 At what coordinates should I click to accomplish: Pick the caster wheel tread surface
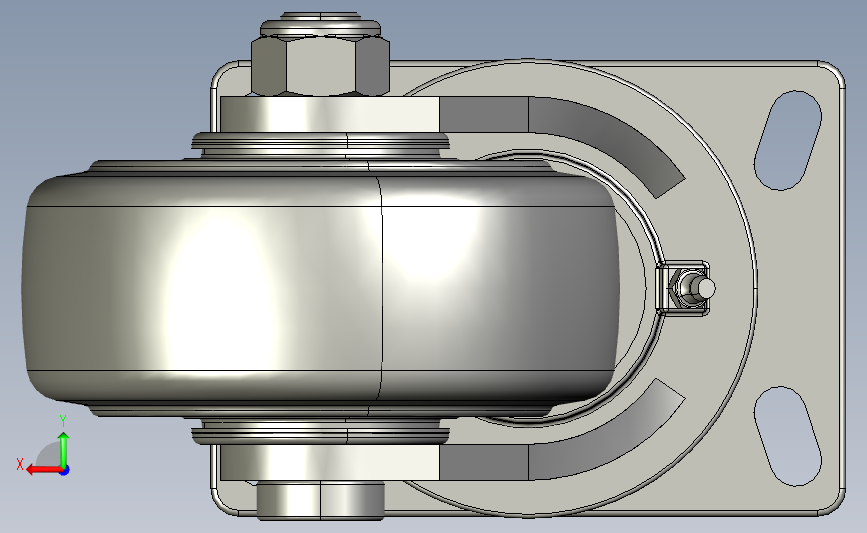point(321,288)
